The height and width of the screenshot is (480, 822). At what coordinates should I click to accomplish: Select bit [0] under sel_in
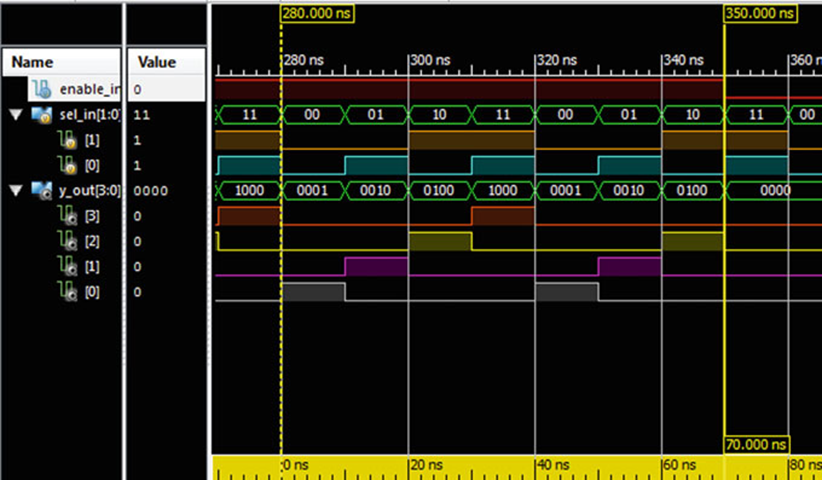(x=92, y=166)
